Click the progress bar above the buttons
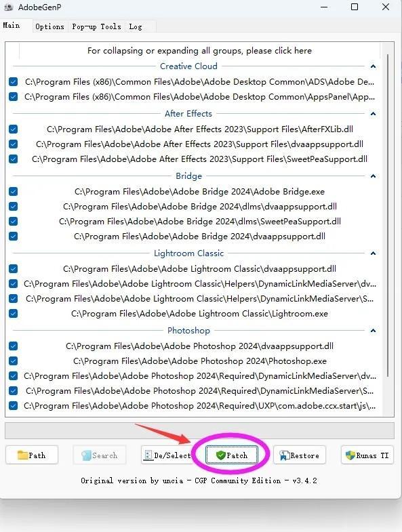The width and height of the screenshot is (402, 532). [x=199, y=430]
